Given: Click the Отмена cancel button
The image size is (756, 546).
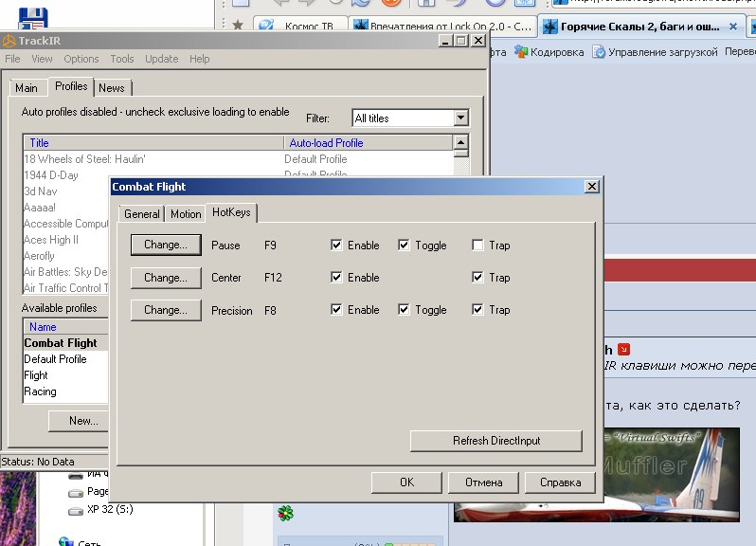Looking at the screenshot, I should click(483, 482).
